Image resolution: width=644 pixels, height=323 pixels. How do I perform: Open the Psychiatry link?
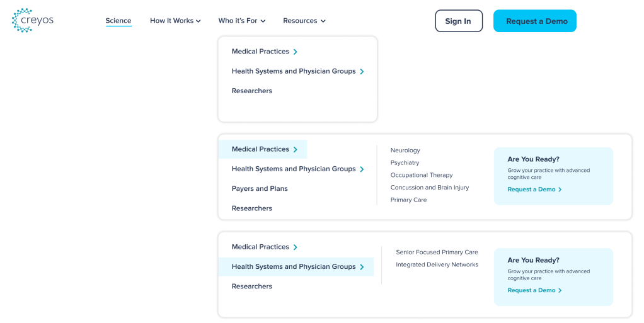[405, 162]
